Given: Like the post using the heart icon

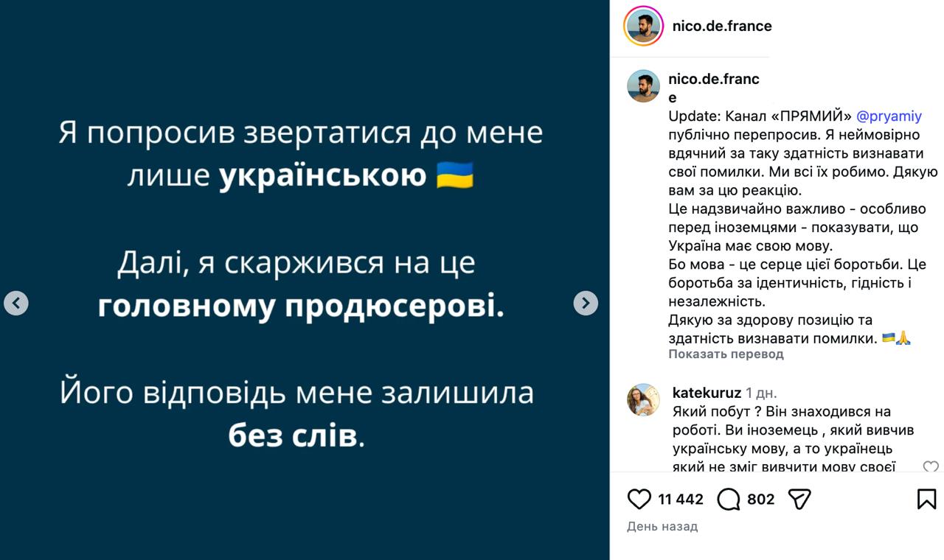Looking at the screenshot, I should coord(639,499).
